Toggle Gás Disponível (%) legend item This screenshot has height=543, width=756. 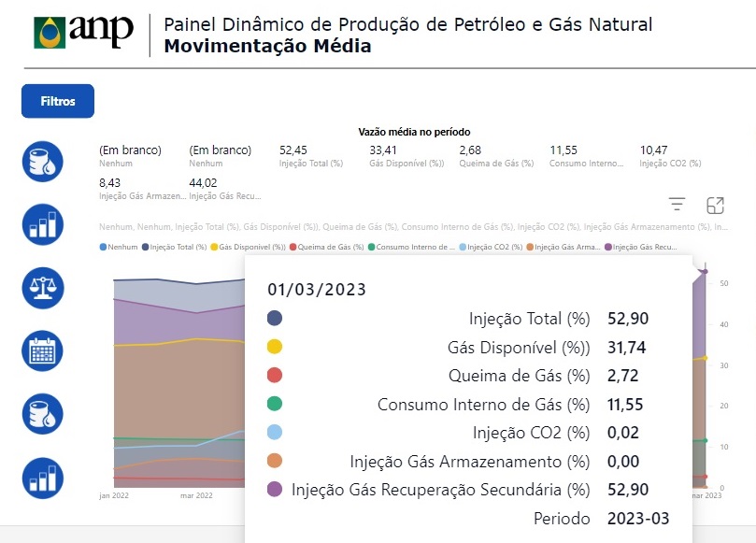tap(249, 247)
